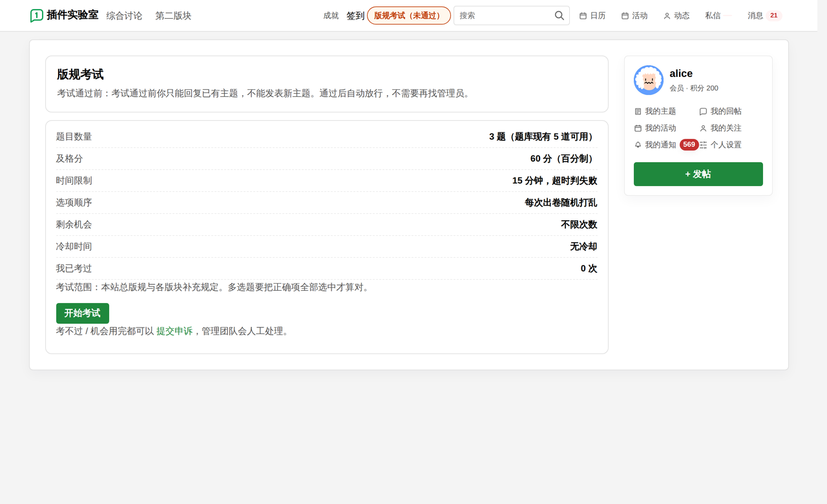Open 个人设置 sliders icon
The width and height of the screenshot is (827, 504).
pyautogui.click(x=703, y=145)
